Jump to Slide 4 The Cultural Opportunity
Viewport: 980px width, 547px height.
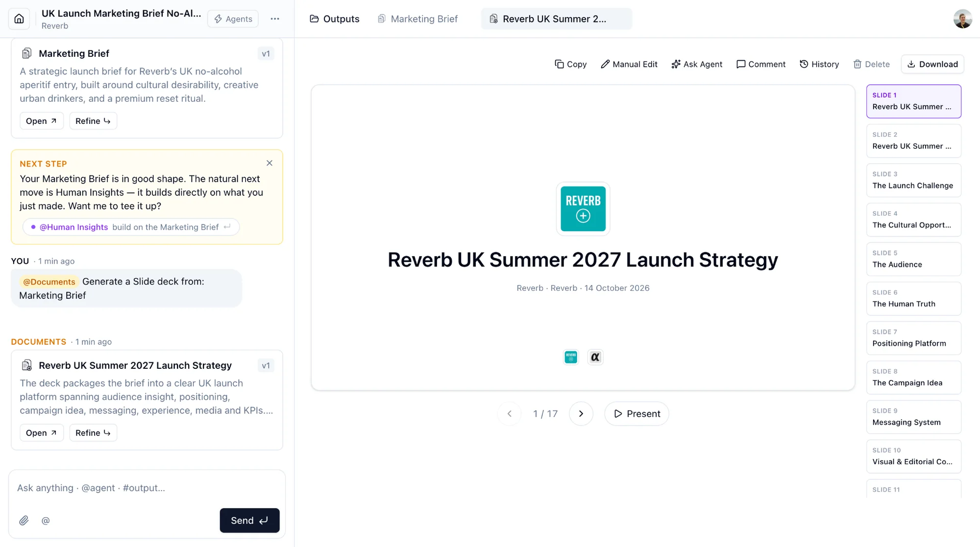click(x=913, y=220)
